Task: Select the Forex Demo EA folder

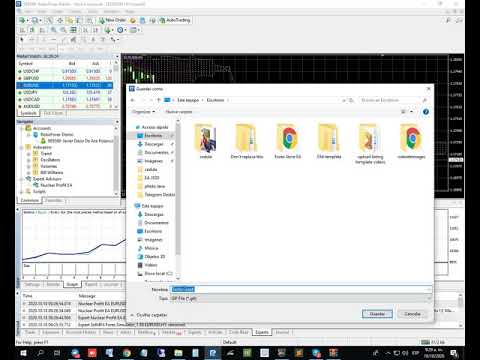Action: pos(288,141)
